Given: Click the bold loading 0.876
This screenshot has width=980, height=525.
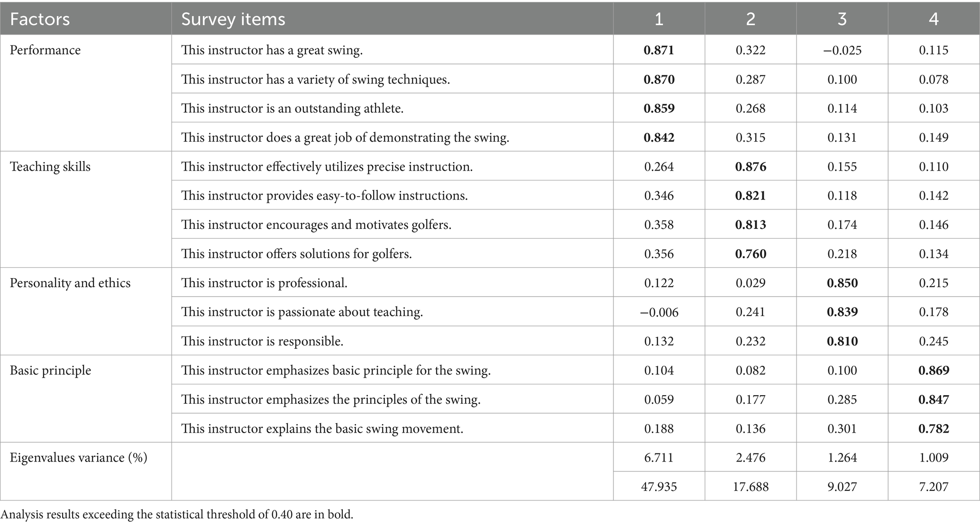Looking at the screenshot, I should [x=751, y=167].
